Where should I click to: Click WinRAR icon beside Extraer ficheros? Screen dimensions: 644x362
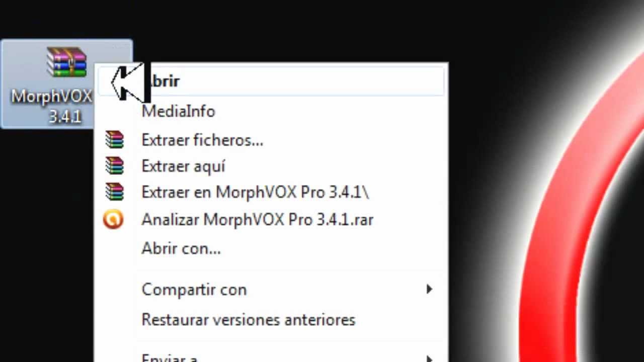(x=114, y=139)
